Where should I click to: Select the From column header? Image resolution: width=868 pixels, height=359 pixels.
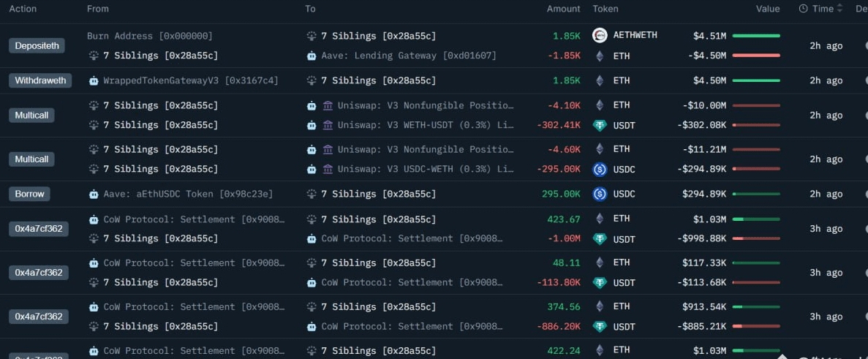coord(98,9)
